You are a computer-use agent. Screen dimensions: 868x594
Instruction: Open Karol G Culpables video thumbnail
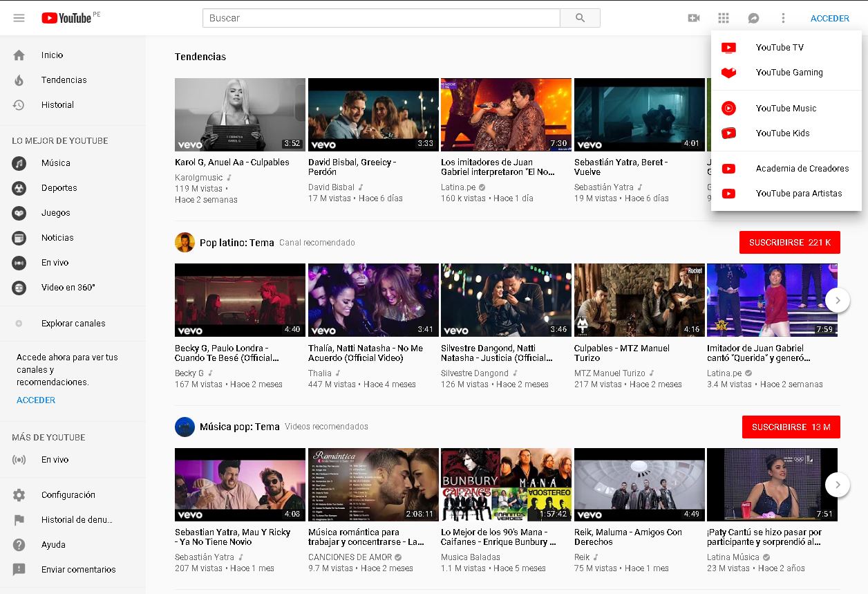tap(240, 115)
